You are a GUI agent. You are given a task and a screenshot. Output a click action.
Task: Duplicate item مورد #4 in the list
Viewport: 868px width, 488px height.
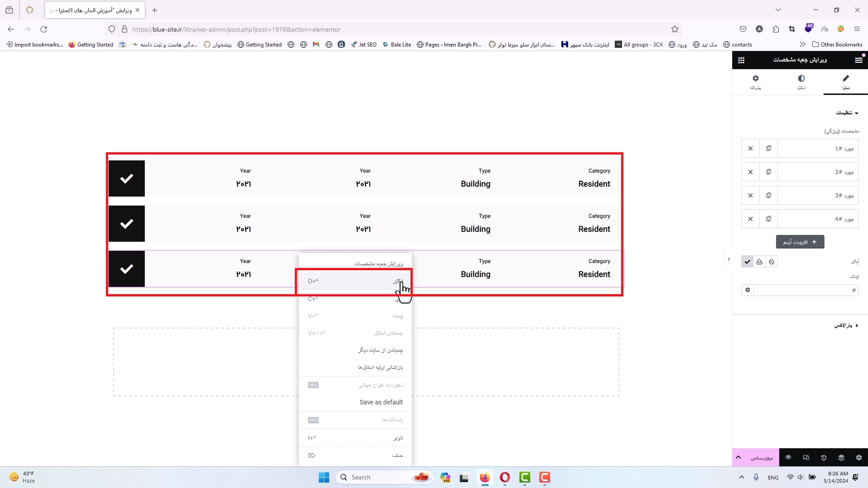tap(768, 219)
